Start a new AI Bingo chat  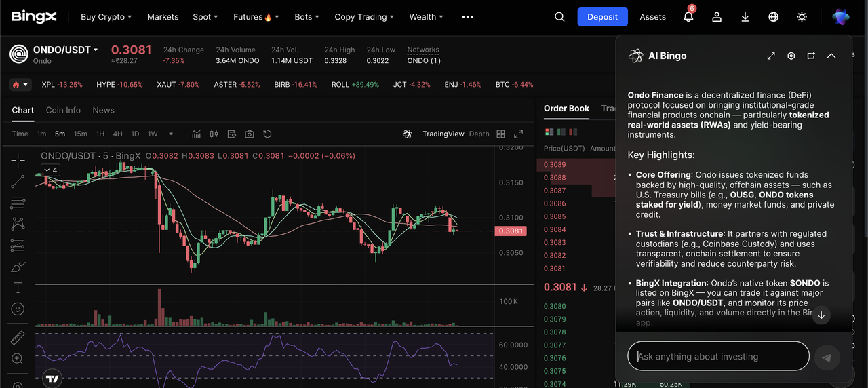tap(811, 56)
